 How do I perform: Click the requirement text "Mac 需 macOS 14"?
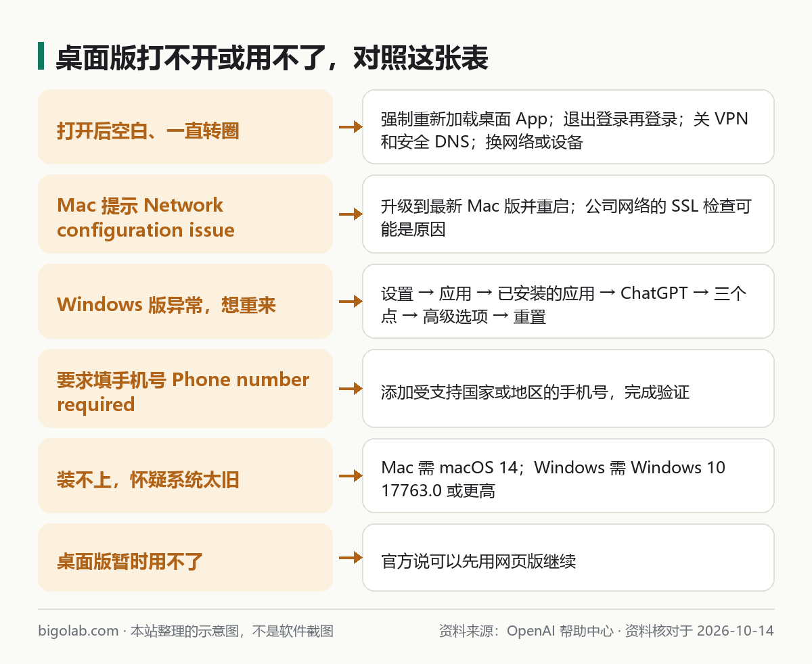[x=449, y=467]
